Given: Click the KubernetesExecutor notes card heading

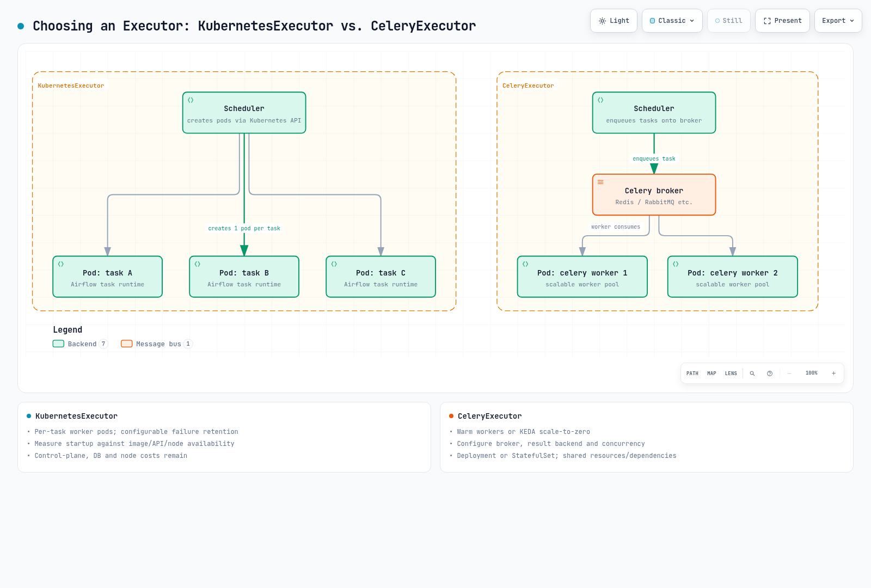Looking at the screenshot, I should pos(76,416).
